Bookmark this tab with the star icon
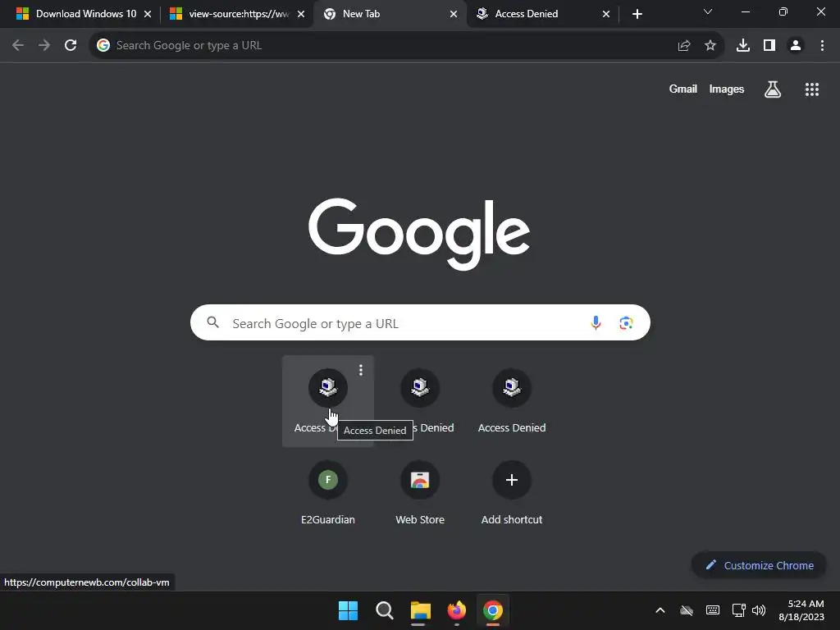Image resolution: width=840 pixels, height=630 pixels. coord(710,46)
